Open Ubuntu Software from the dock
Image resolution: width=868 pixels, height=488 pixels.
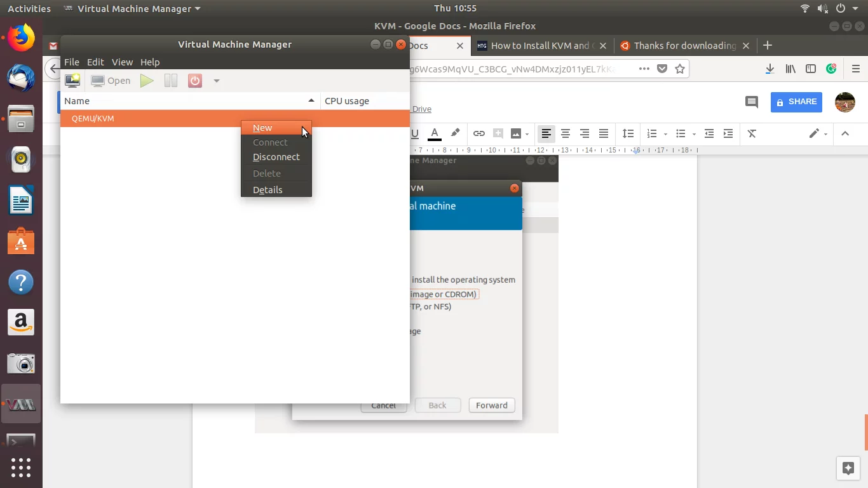(21, 242)
